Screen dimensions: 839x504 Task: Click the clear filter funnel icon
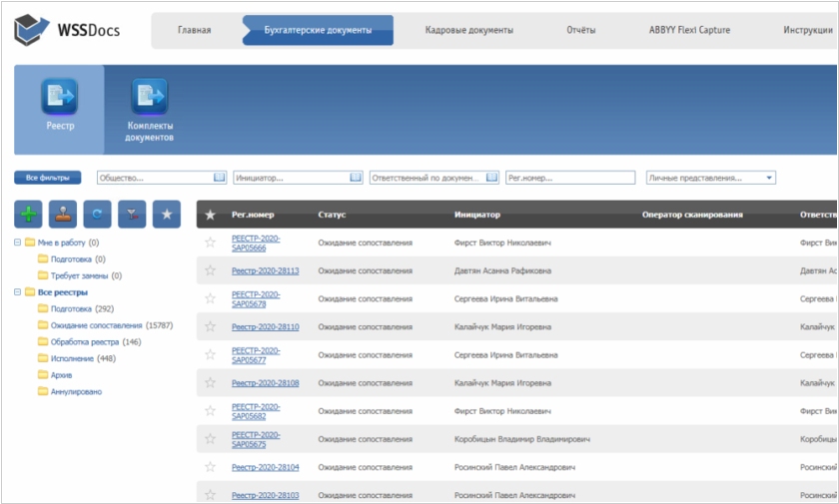pyautogui.click(x=131, y=213)
